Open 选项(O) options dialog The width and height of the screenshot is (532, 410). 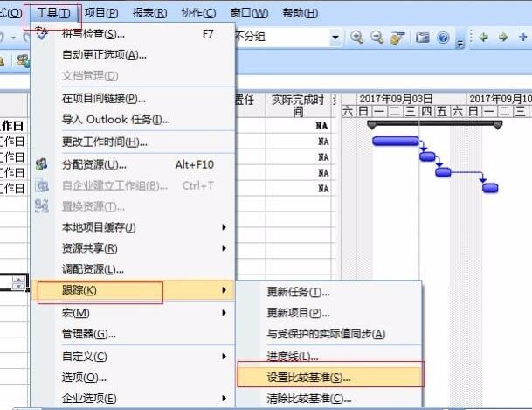point(133,377)
